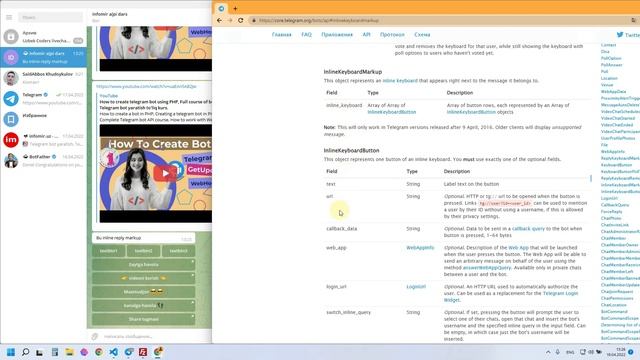Click the WebAppInfo type link

[420, 248]
